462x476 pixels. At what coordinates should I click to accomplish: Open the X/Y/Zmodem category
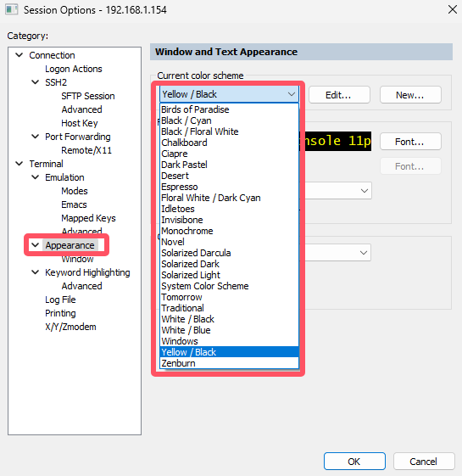pos(70,327)
